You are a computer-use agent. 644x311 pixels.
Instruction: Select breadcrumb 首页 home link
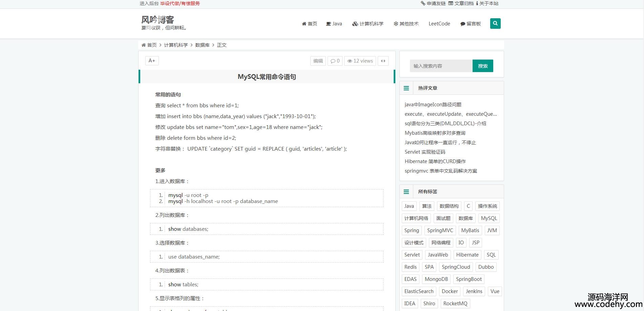coord(149,45)
